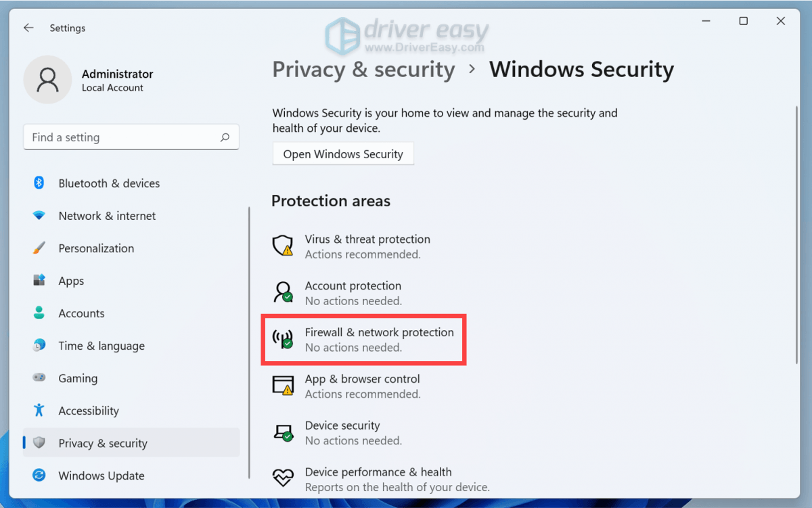
Task: Open Virus & threat protection
Action: (367, 246)
